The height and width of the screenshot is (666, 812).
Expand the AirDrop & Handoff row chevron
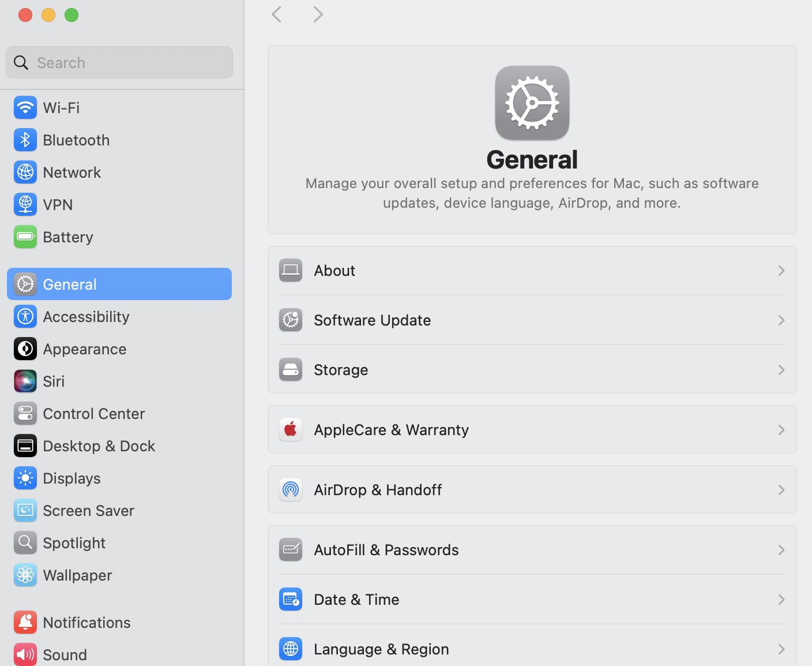tap(781, 490)
